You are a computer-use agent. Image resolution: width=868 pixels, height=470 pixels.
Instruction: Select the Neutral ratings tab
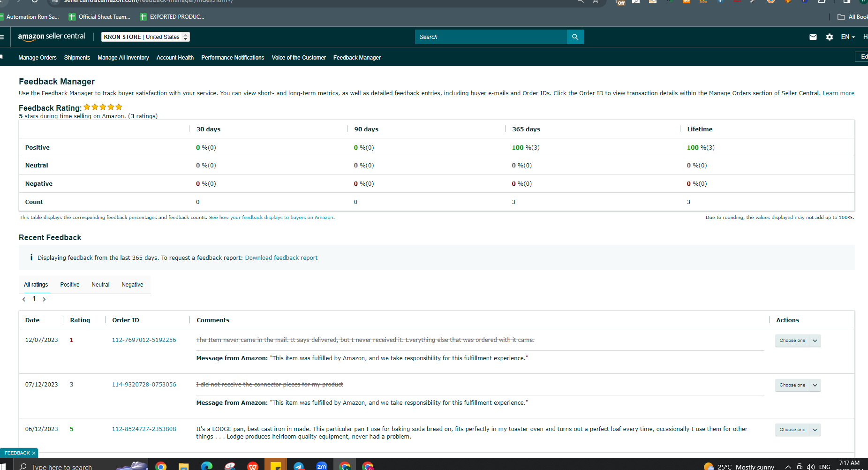pos(100,285)
